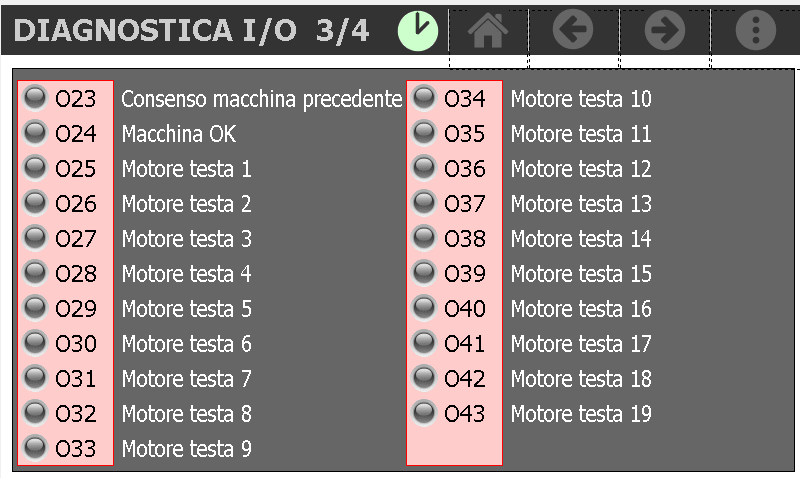Viewport: 800px width, 478px height.
Task: Click the Motore testa 9 label
Action: [187, 449]
